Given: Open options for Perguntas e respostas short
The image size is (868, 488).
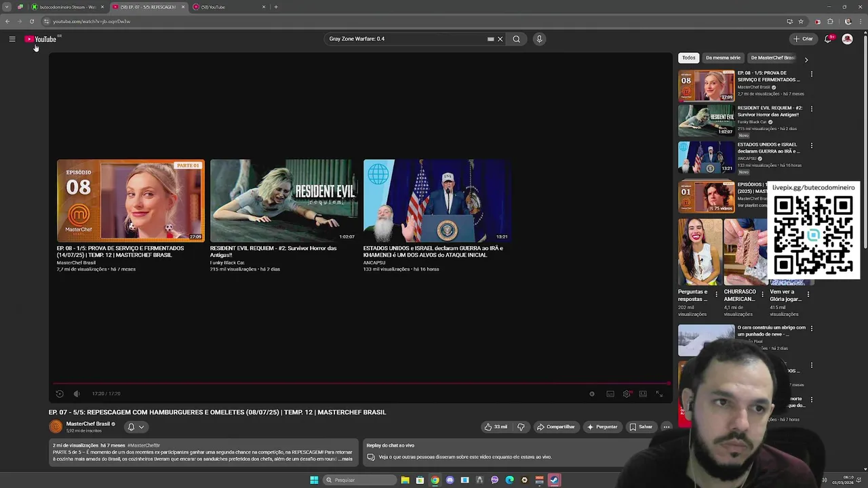Looking at the screenshot, I should (x=717, y=294).
